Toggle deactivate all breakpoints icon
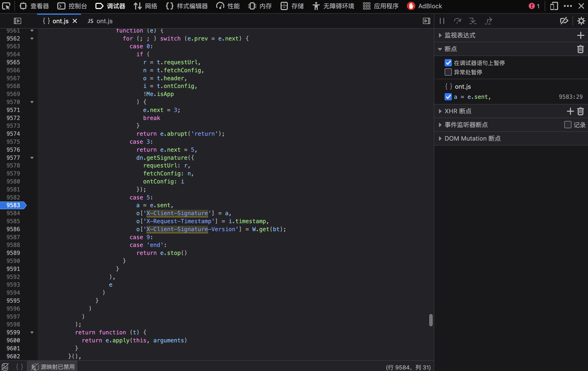Image resolution: width=588 pixels, height=371 pixels. point(564,21)
